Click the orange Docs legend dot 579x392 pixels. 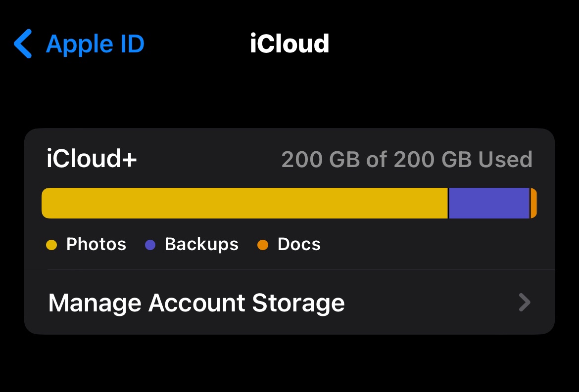tap(263, 245)
